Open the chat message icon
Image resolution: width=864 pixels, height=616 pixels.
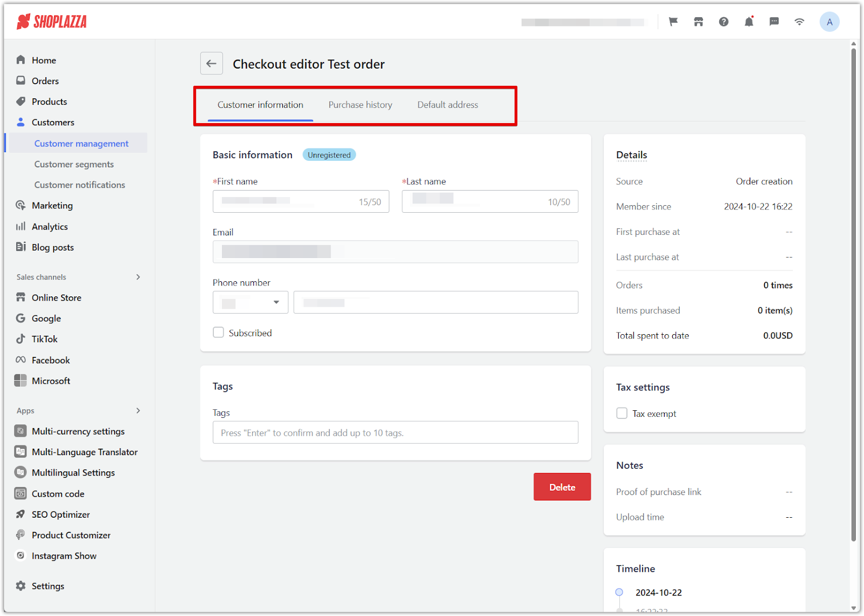774,22
